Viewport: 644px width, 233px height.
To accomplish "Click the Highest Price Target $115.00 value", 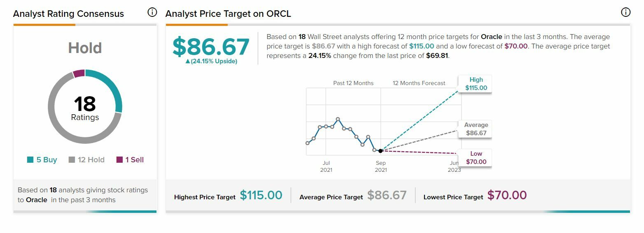I will [x=261, y=195].
